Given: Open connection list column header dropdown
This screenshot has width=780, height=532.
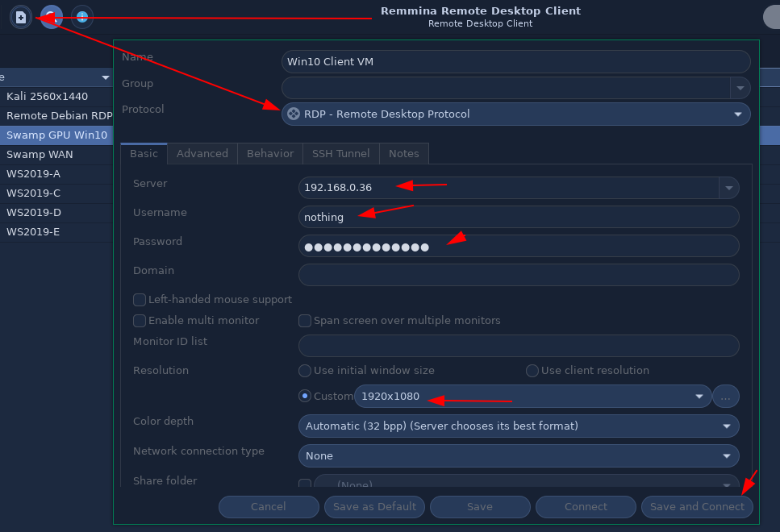Looking at the screenshot, I should [x=105, y=77].
